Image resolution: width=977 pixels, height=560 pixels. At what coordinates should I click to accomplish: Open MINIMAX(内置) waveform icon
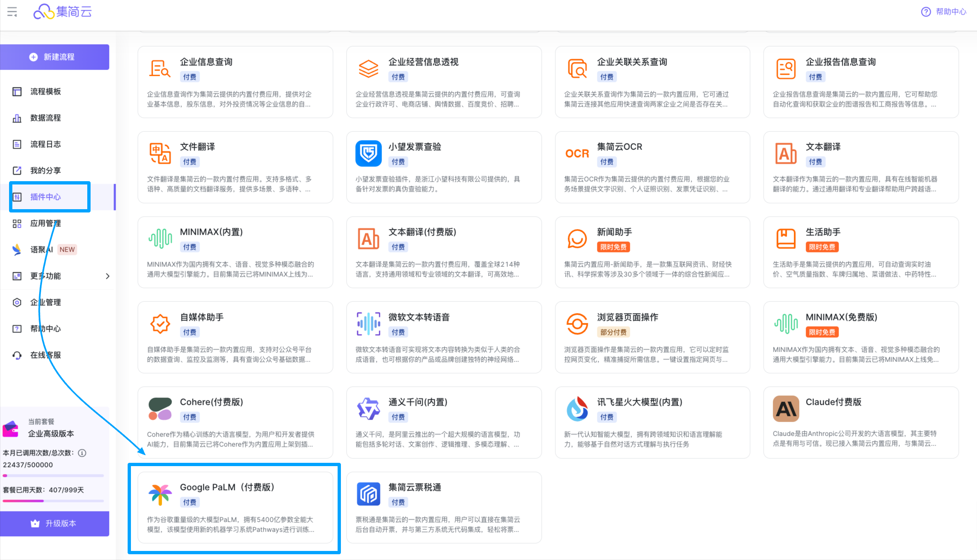(x=160, y=239)
